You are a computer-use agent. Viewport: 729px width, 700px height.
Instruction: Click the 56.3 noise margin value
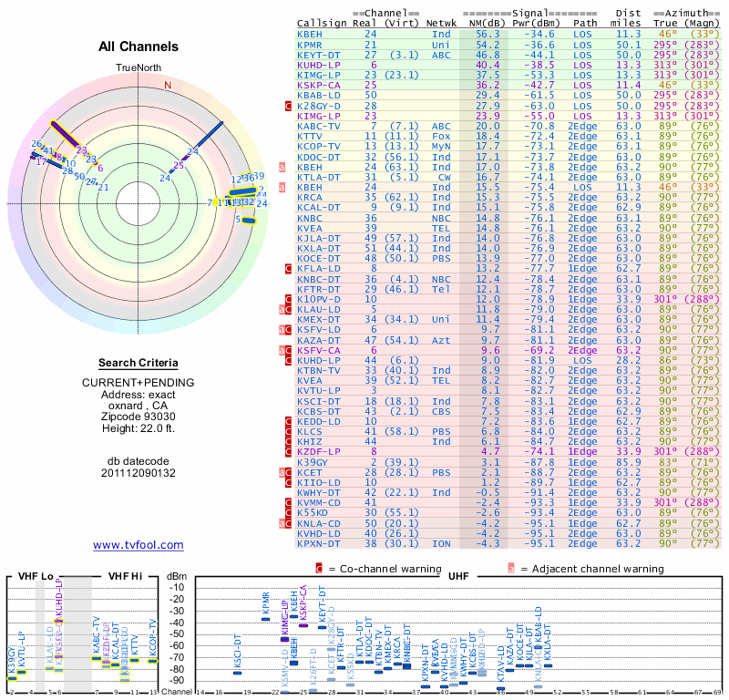click(488, 34)
